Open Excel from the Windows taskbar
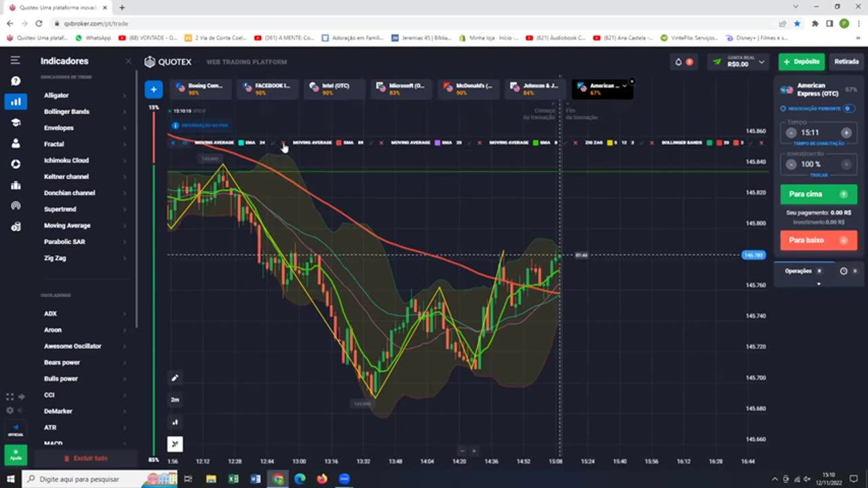Image resolution: width=868 pixels, height=488 pixels. point(233,479)
